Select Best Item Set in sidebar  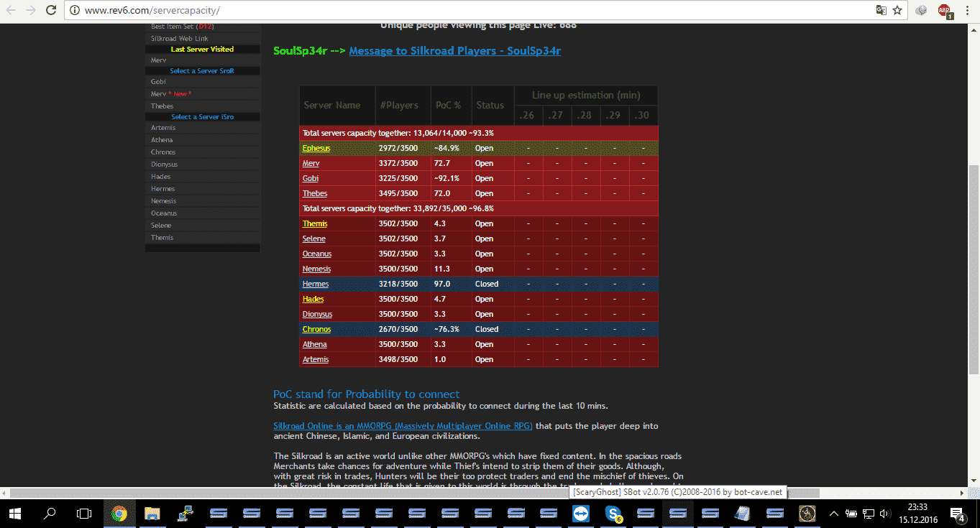point(202,27)
